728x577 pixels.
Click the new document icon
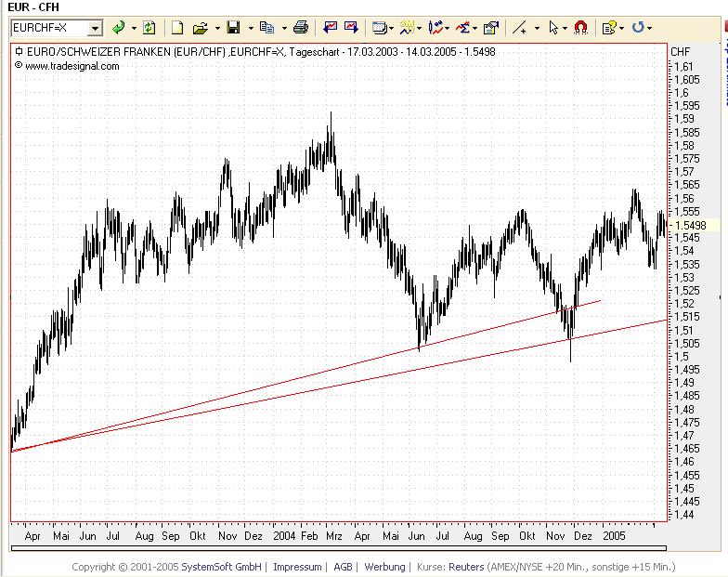tap(178, 28)
